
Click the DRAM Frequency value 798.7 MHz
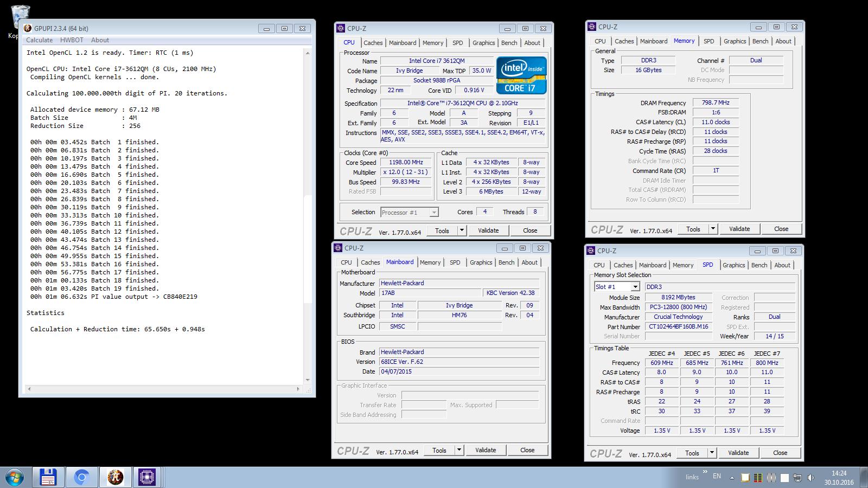coord(716,102)
